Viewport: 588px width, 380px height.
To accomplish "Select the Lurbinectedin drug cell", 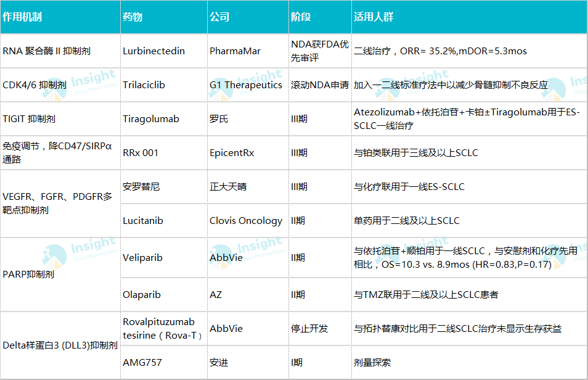I will (x=164, y=51).
